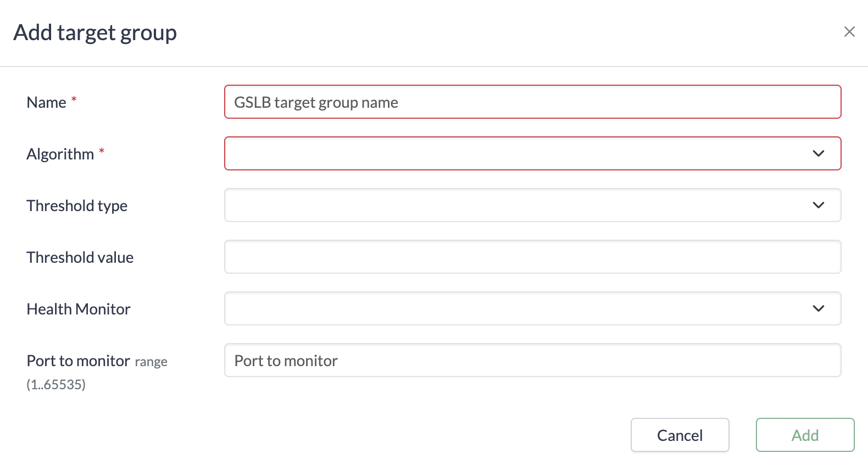868x464 pixels.
Task: Click into the Threshold value field
Action: (532, 257)
